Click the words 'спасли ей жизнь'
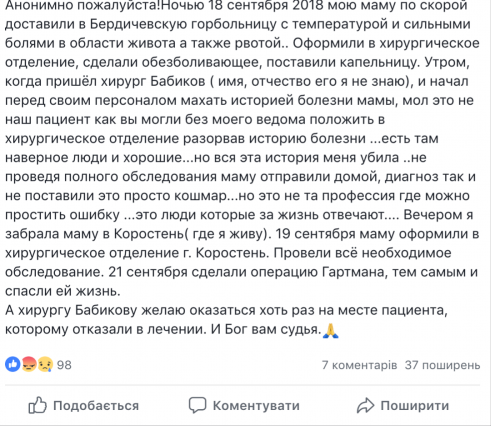The width and height of the screenshot is (491, 426). tap(62, 291)
